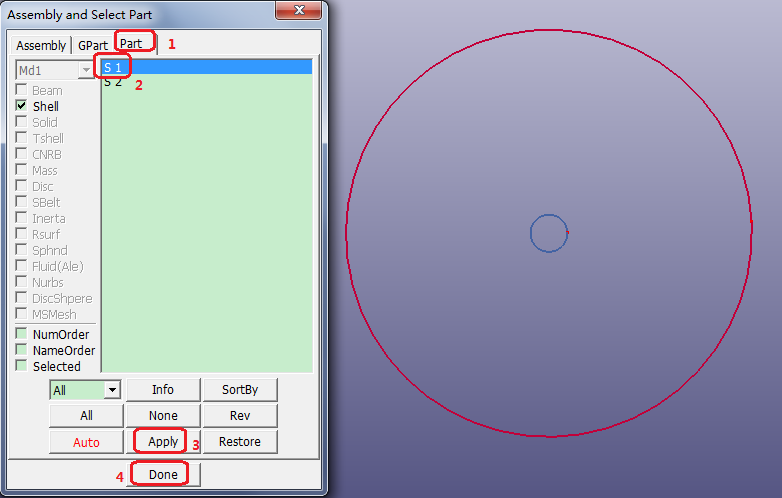Click the Info button
Image resolution: width=782 pixels, height=498 pixels.
tap(163, 390)
